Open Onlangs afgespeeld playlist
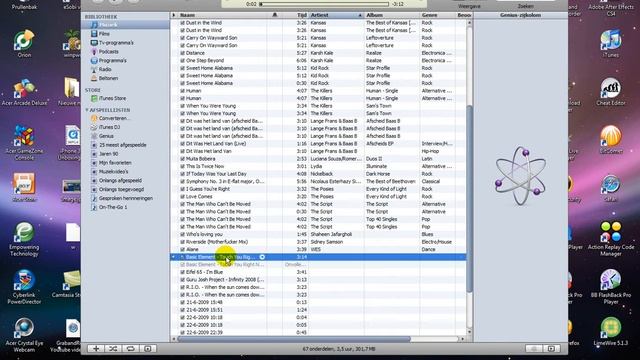The image size is (640, 360). [x=120, y=180]
